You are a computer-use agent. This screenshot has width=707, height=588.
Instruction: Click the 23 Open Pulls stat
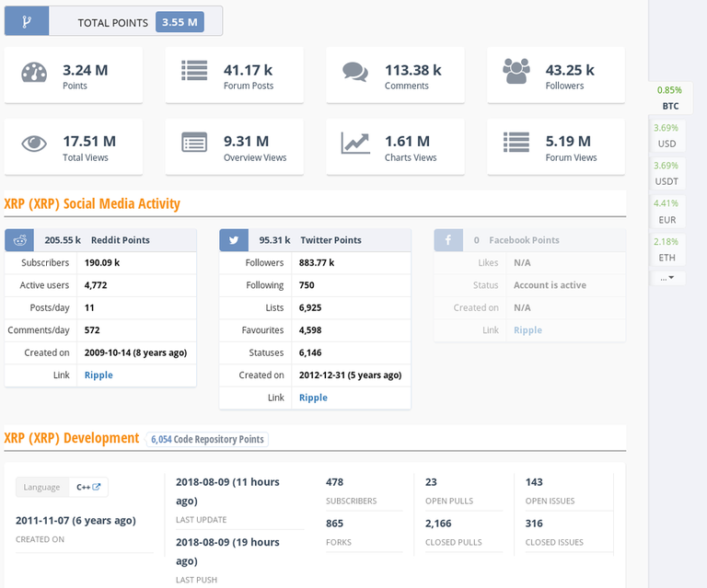click(x=431, y=482)
